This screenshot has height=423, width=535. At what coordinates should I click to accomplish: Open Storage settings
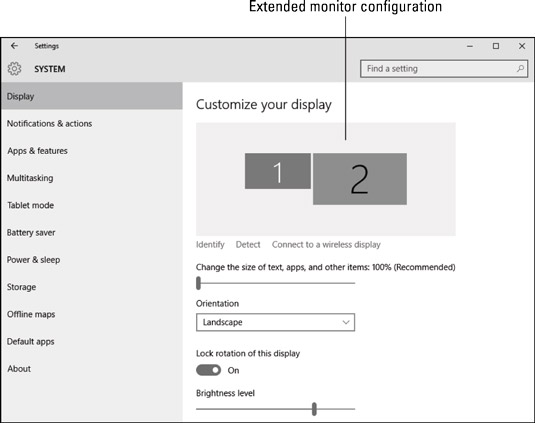[x=91, y=287]
